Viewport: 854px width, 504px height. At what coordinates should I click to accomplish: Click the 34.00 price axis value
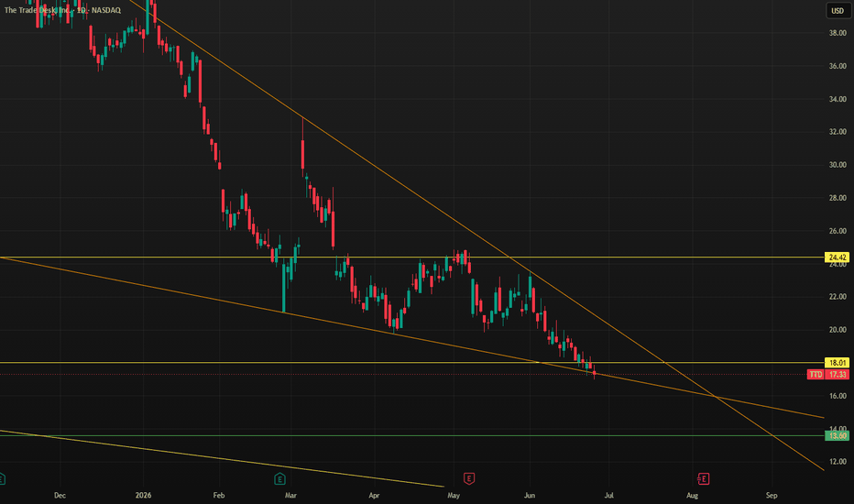click(x=838, y=99)
